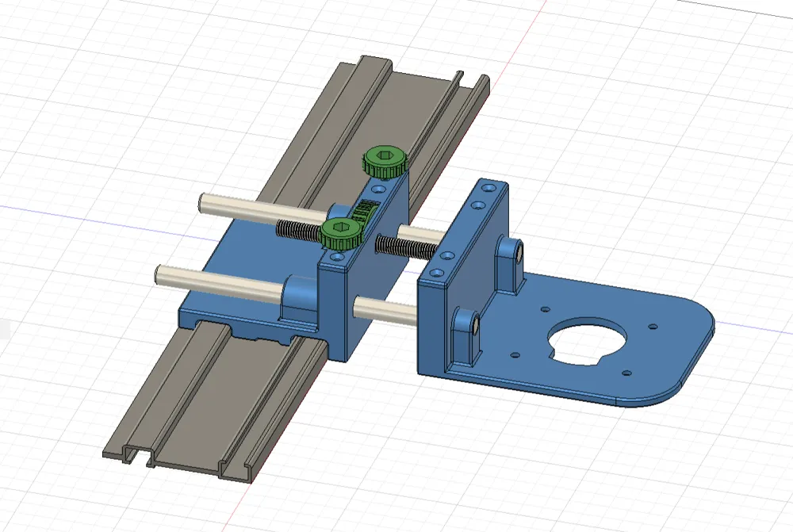Screen dimensions: 793x532
Task: Select the upper-left white guide rod
Action: (x=263, y=209)
